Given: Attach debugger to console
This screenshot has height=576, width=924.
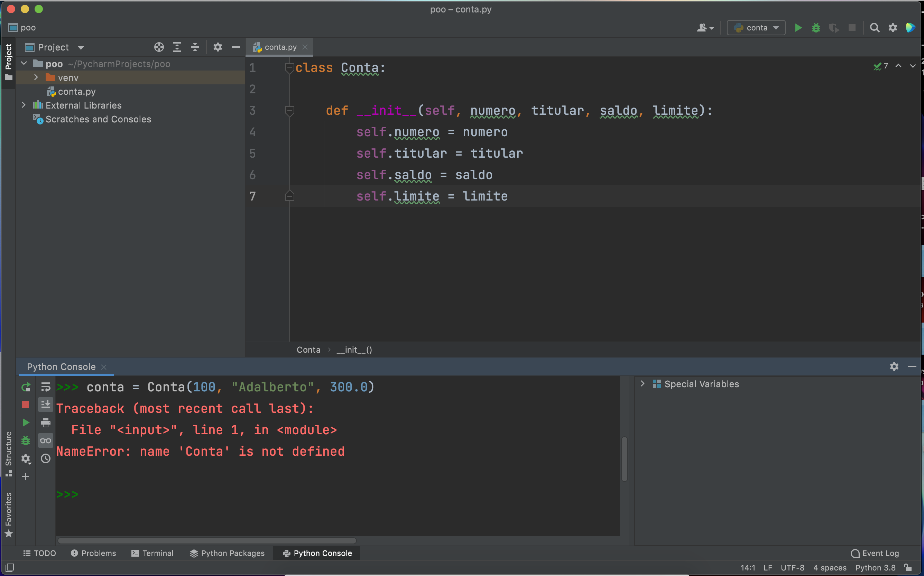Looking at the screenshot, I should (x=26, y=441).
